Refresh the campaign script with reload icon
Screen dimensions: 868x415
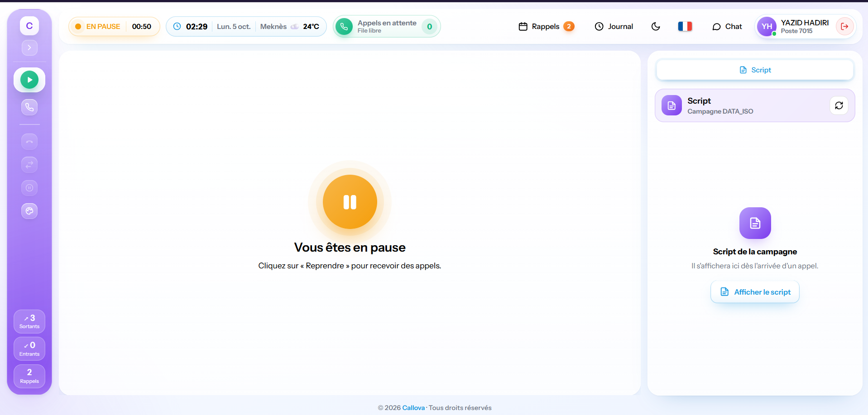pyautogui.click(x=839, y=105)
